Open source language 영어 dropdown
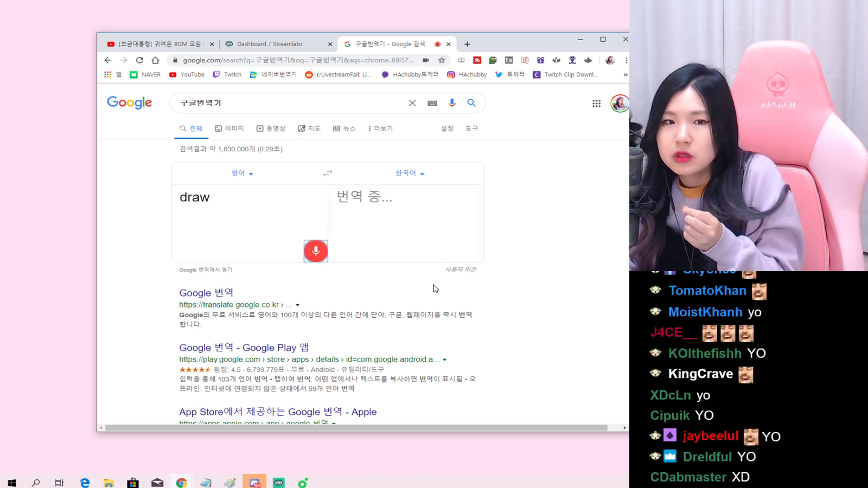868x488 pixels. click(x=242, y=174)
